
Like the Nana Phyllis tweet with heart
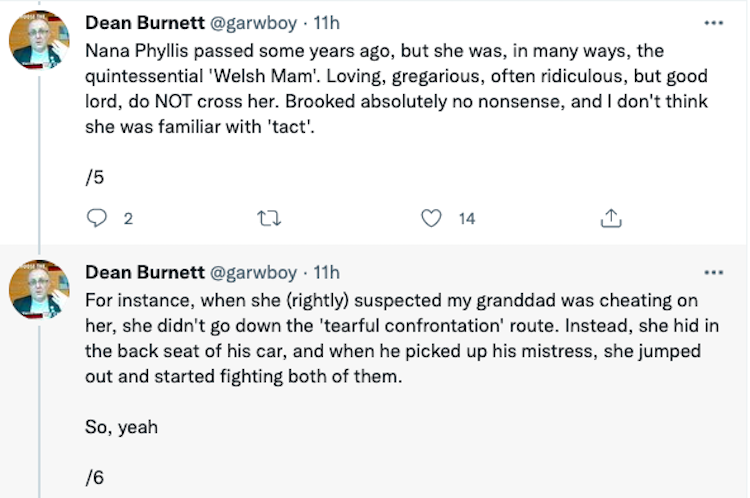pos(431,218)
